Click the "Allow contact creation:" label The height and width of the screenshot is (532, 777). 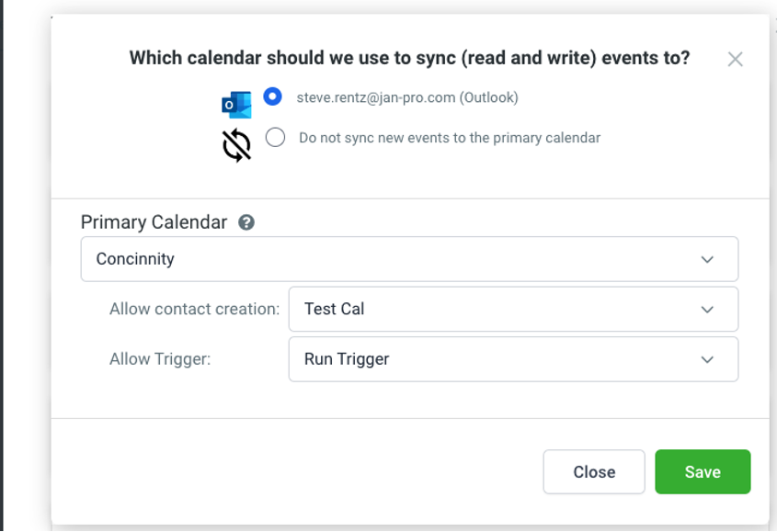coord(194,309)
